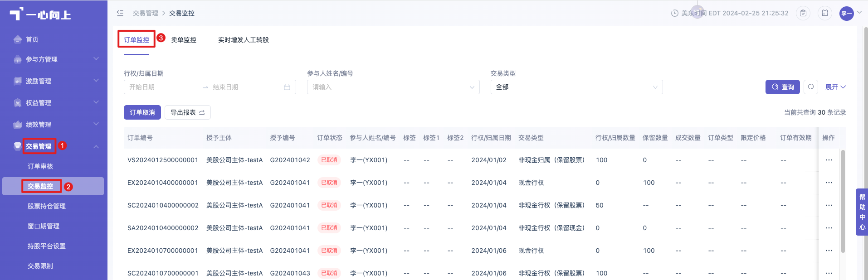The image size is (868, 280).
Task: Open the 订单审核 submenu item
Action: coord(40,166)
